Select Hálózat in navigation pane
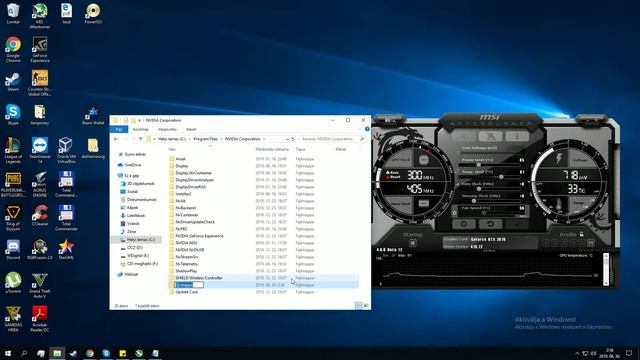The image size is (640, 360). coord(131,274)
